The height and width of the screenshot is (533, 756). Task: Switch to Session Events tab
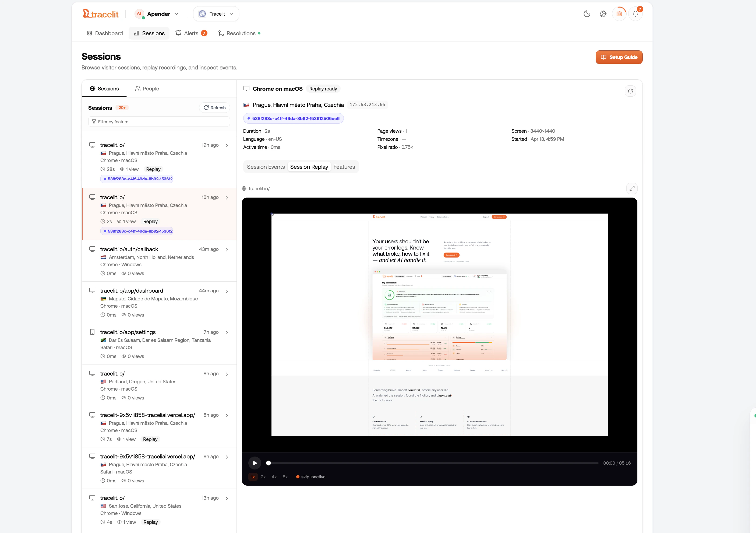[266, 167]
